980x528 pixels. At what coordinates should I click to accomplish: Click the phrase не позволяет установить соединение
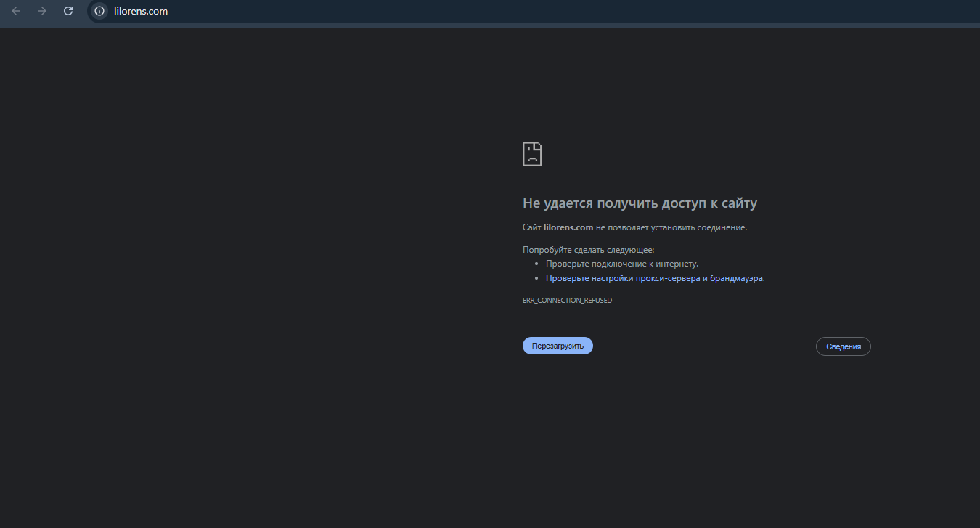pos(671,227)
